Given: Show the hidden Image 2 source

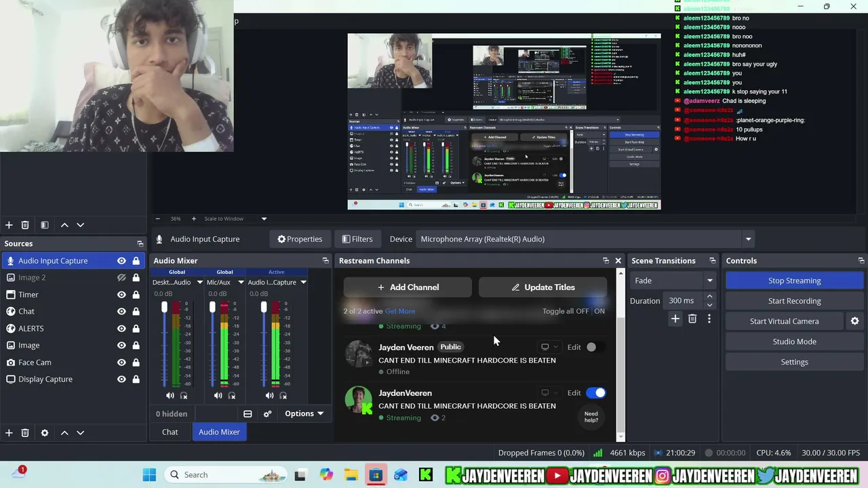Looking at the screenshot, I should click(121, 278).
